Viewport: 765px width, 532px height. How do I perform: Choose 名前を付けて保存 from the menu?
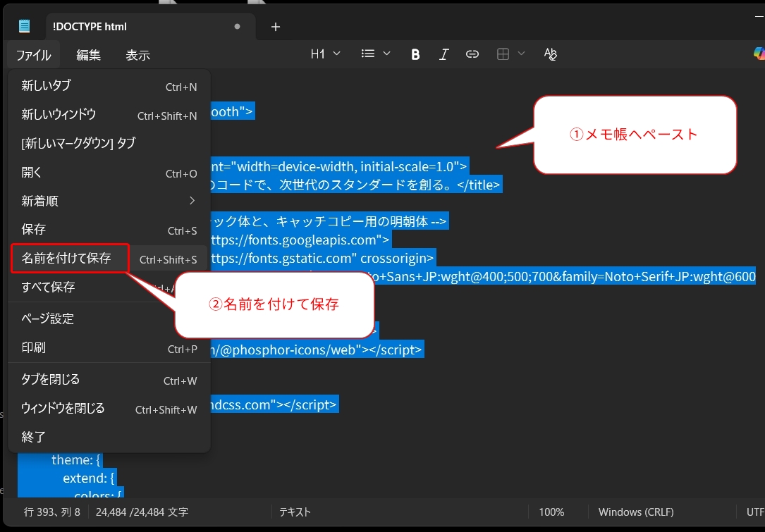click(67, 259)
